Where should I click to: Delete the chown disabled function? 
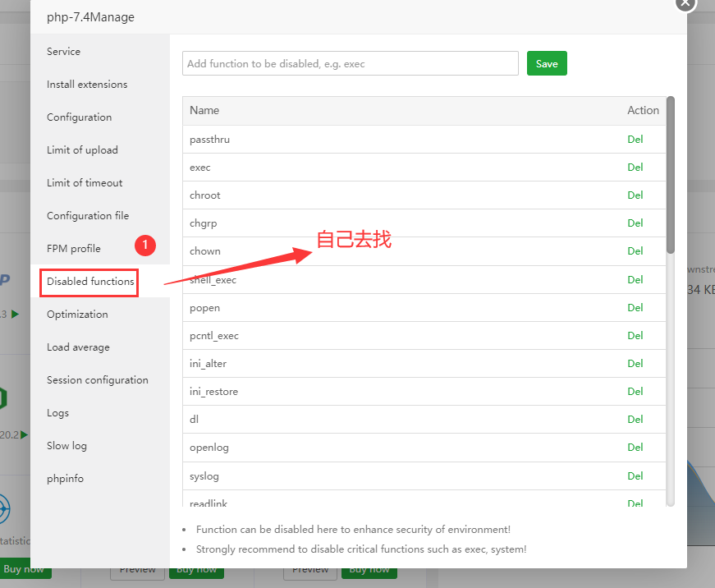[x=635, y=250]
